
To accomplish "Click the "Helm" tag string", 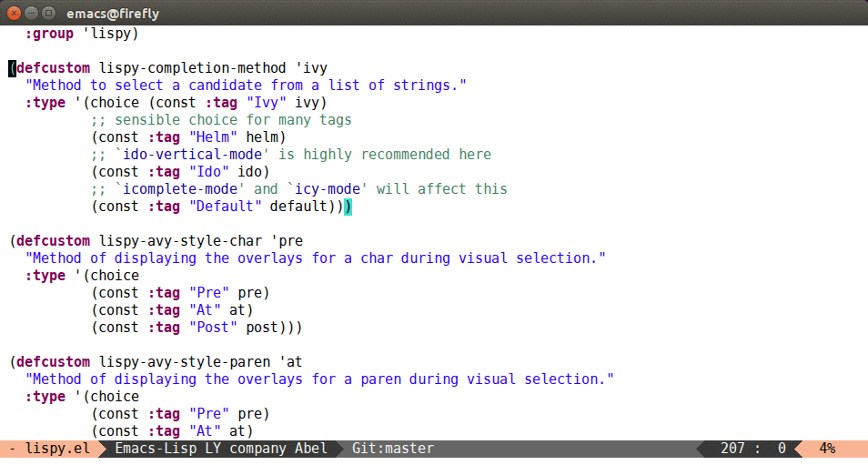I will pos(213,137).
